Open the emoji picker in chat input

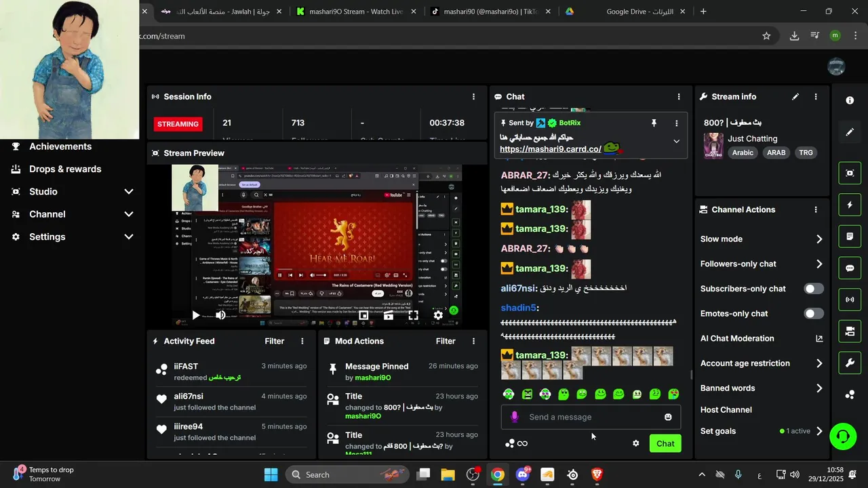pos(668,417)
